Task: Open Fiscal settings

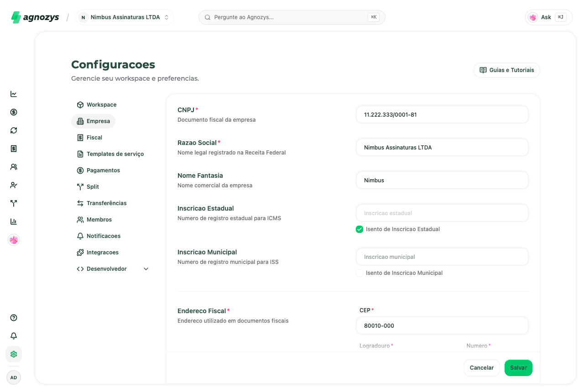Action: (90, 138)
